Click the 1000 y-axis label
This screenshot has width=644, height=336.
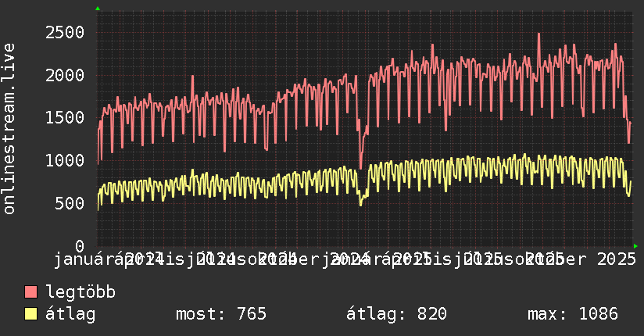click(64, 161)
